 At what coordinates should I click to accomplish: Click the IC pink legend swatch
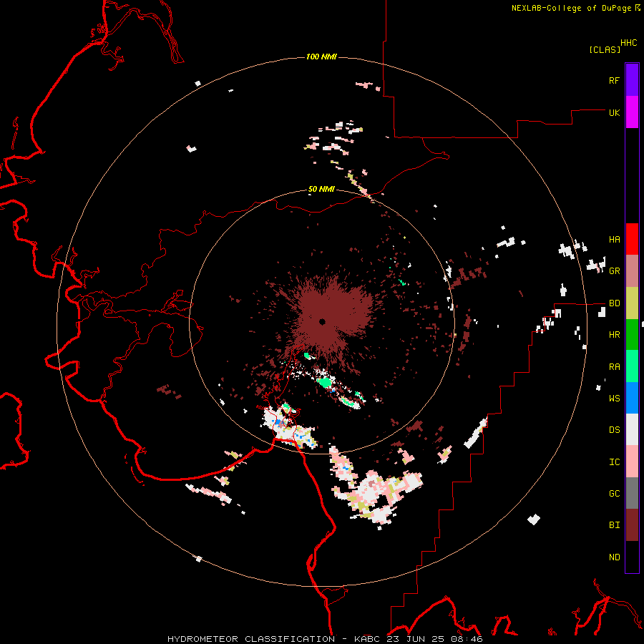click(x=632, y=462)
